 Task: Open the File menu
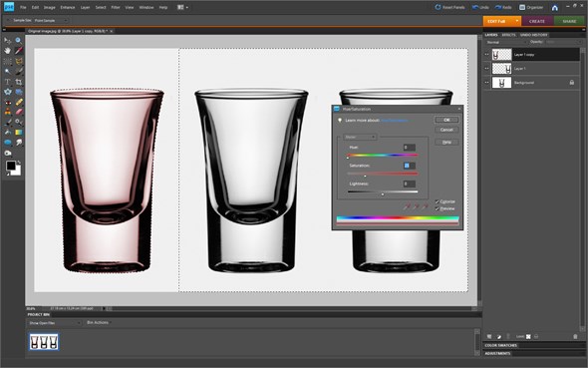pos(23,7)
